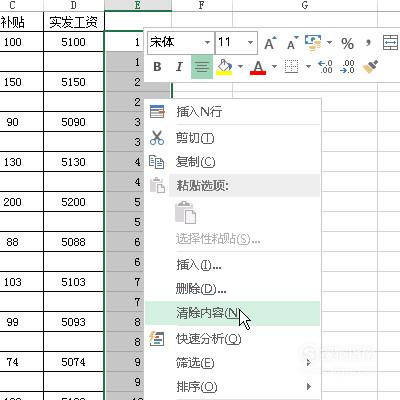
Task: Select cell containing 99 in column C
Action: coord(21,322)
